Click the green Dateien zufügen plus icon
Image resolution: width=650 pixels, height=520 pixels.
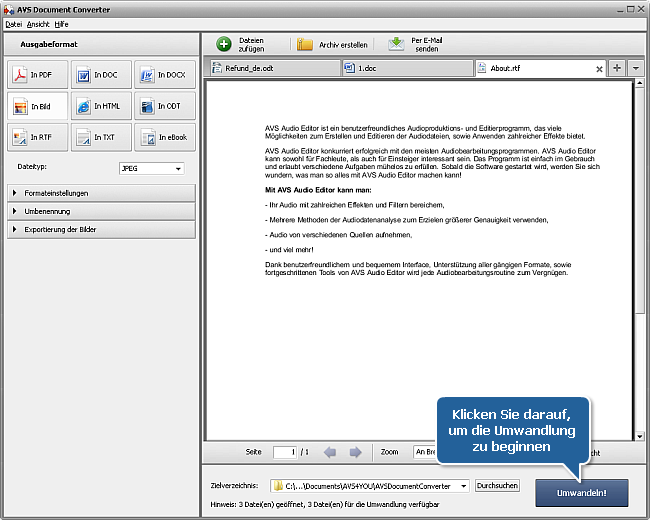(x=224, y=44)
